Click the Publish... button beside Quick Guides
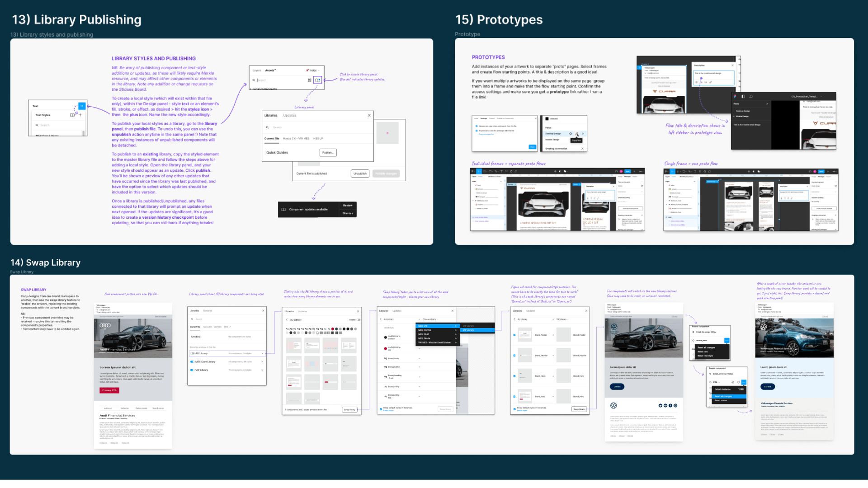Image resolution: width=868 pixels, height=488 pixels. [328, 153]
